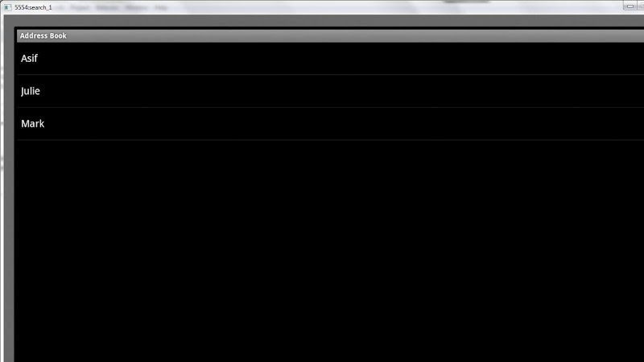
Task: Click the 5554:search_1 window title text
Action: tap(33, 7)
